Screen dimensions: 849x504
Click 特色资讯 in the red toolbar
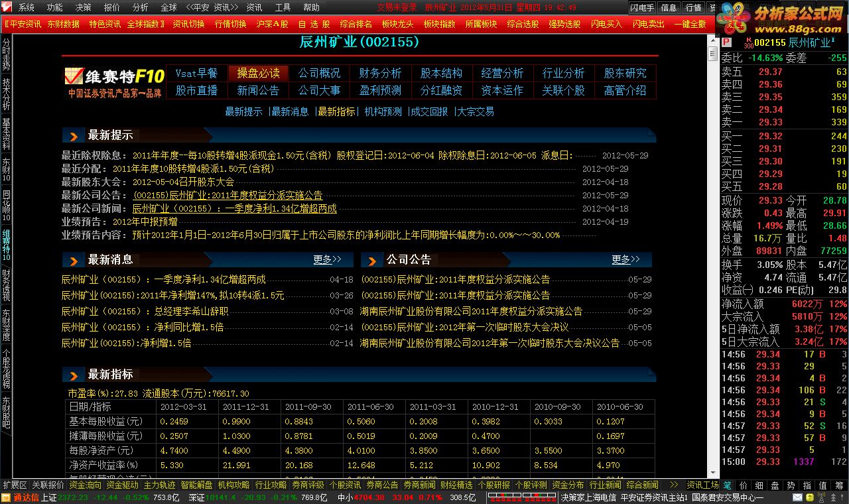[x=105, y=24]
